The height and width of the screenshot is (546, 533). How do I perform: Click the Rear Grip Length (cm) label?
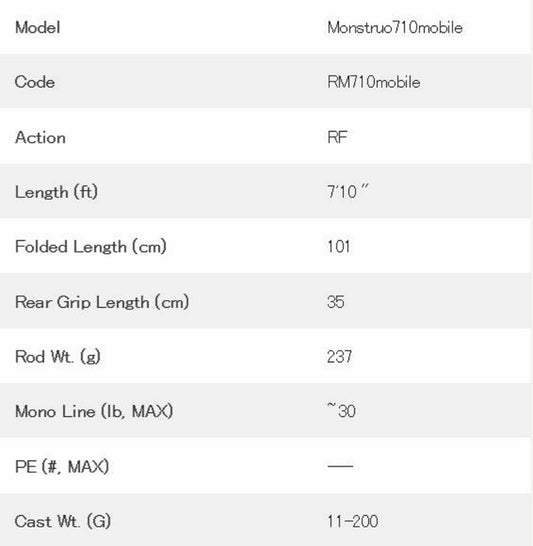[x=102, y=302]
